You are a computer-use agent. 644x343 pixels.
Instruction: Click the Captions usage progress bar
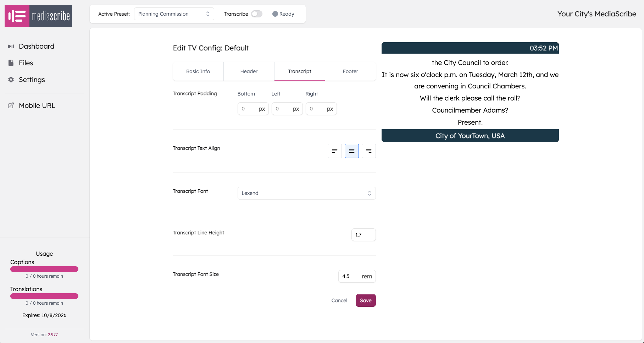click(x=44, y=269)
